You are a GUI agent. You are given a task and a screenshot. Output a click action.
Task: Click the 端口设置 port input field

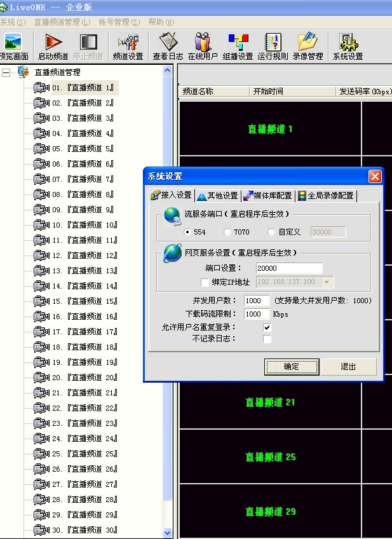pos(289,268)
